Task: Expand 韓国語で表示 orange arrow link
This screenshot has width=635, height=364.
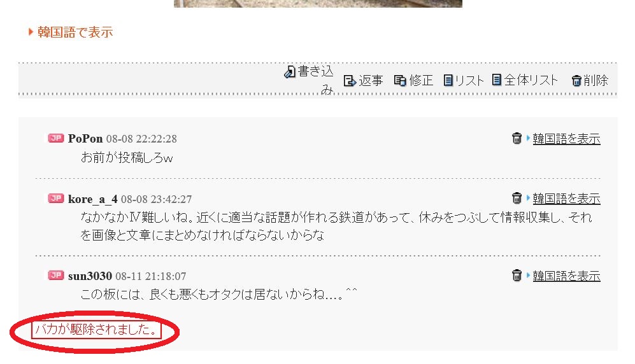Action: (71, 32)
